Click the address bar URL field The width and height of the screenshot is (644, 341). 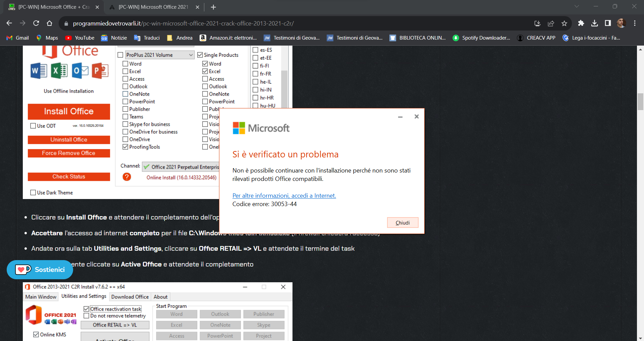[295, 23]
